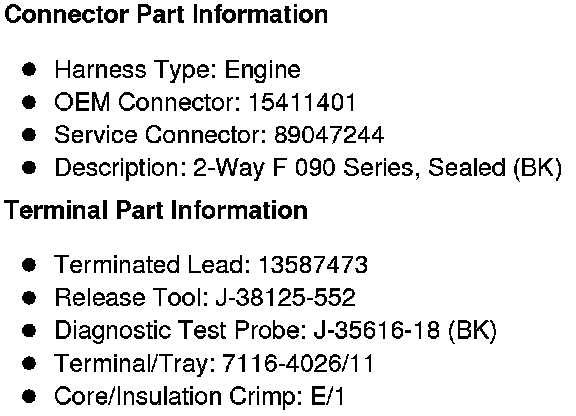Click the bullet beside Core/Insulation Crimp
This screenshot has width=576, height=416.
click(29, 396)
